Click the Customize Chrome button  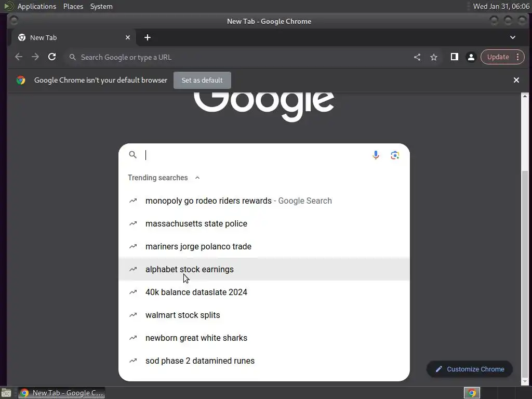pyautogui.click(x=470, y=369)
